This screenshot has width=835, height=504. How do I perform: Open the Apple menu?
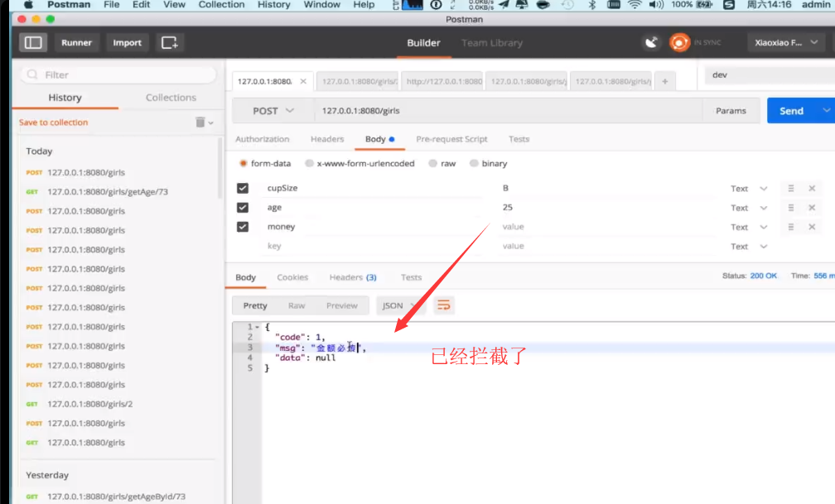[28, 5]
